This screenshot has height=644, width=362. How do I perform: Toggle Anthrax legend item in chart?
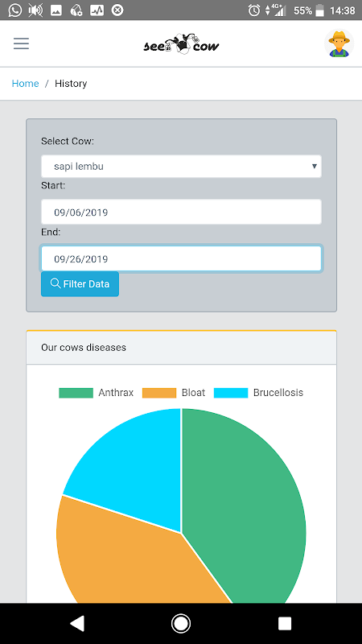[x=96, y=393]
